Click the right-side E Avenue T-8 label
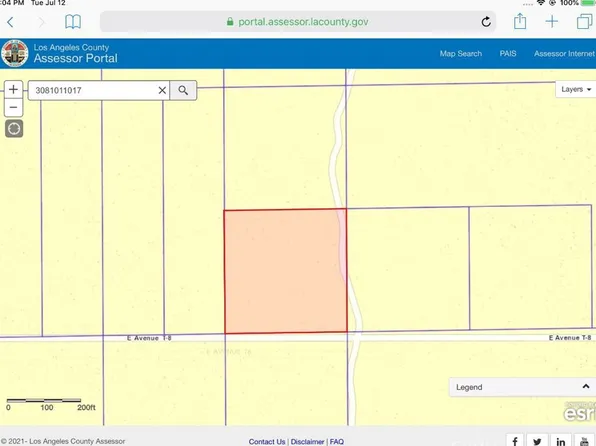The height and width of the screenshot is (446, 596). click(x=570, y=338)
